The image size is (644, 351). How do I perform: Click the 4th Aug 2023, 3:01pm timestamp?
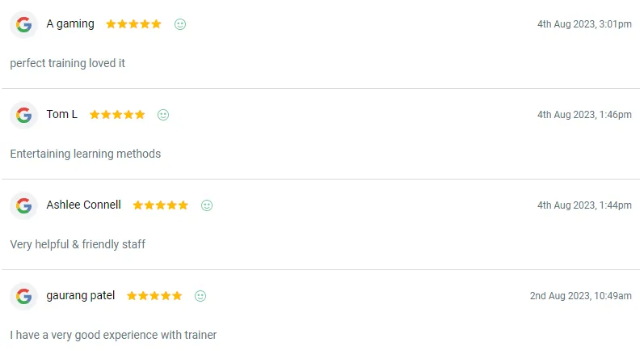tap(584, 24)
